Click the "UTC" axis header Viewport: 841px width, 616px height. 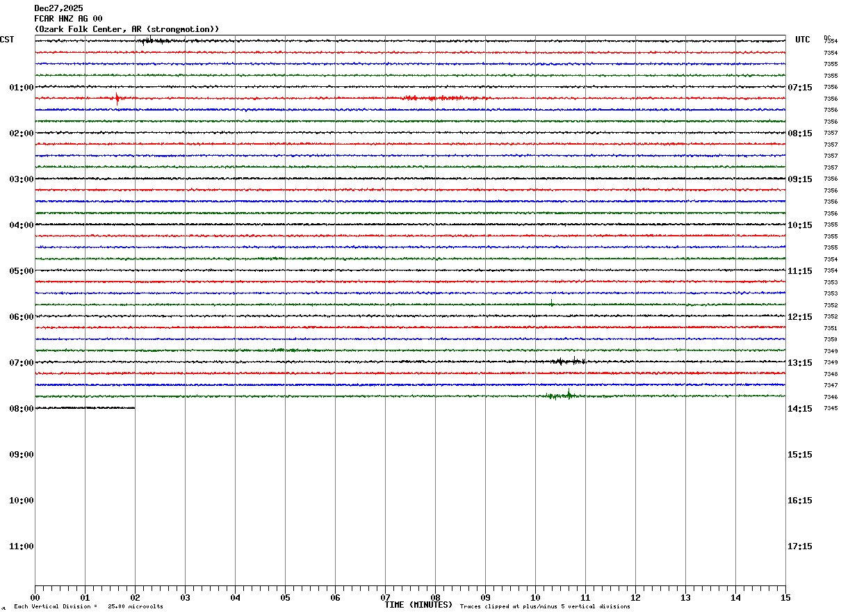pyautogui.click(x=803, y=40)
